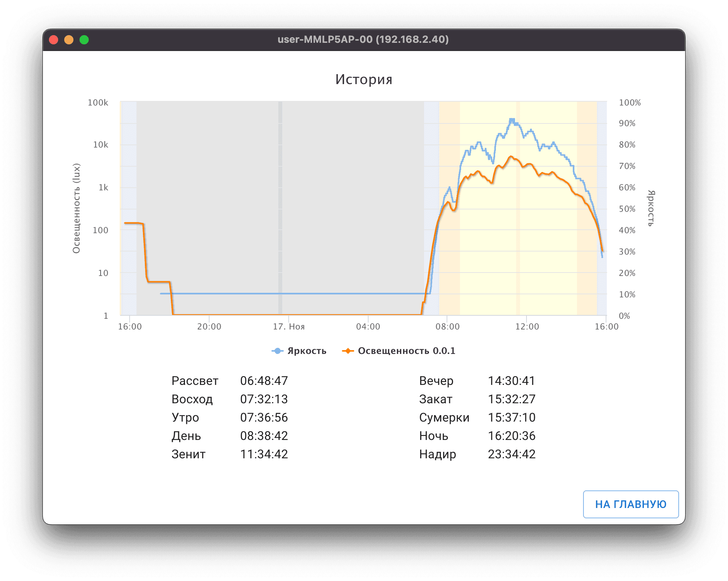Click the Утро time 07:36:56

[264, 417]
